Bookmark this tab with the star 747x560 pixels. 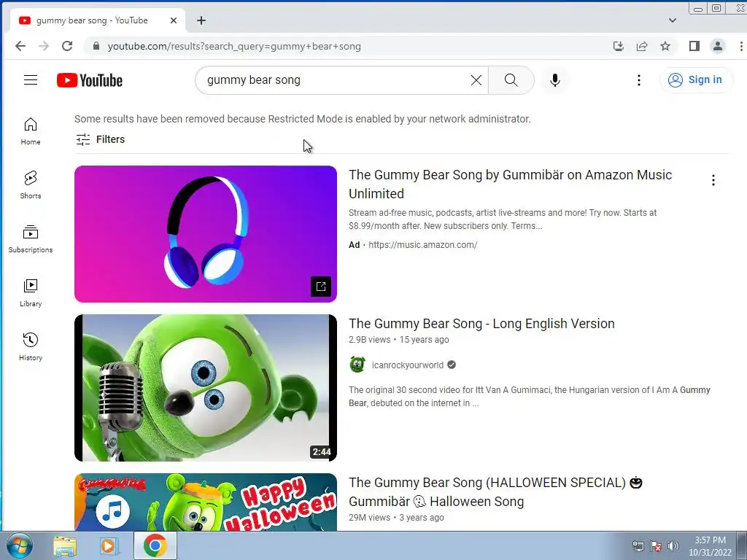[x=665, y=46]
